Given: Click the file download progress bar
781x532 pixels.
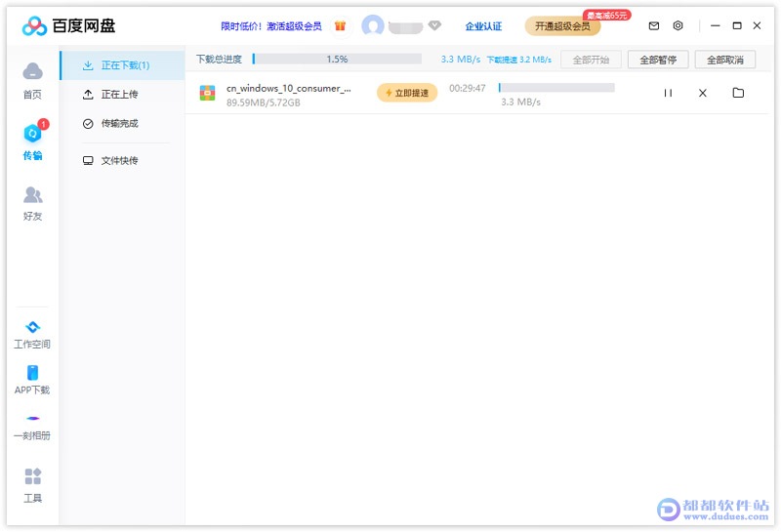Looking at the screenshot, I should pyautogui.click(x=556, y=88).
